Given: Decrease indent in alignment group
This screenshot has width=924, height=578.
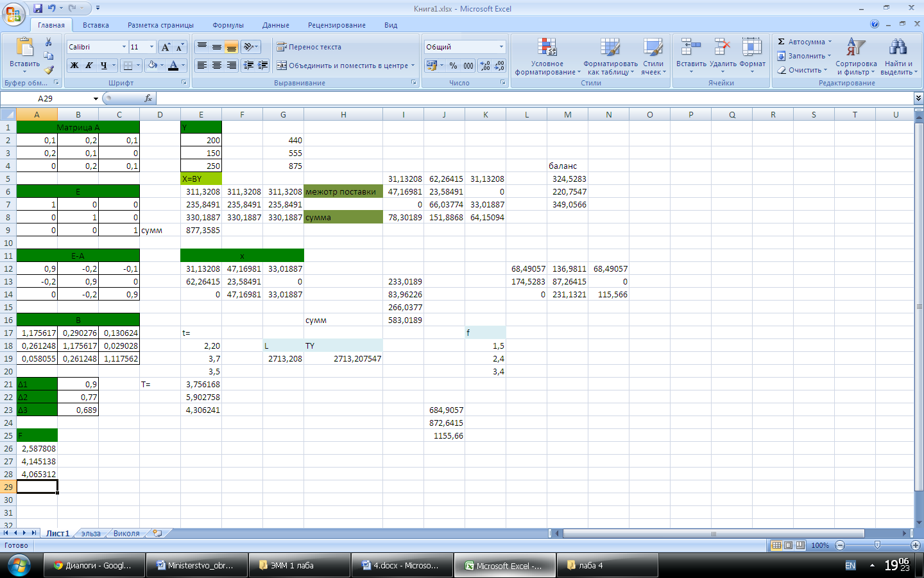Looking at the screenshot, I should [x=248, y=66].
